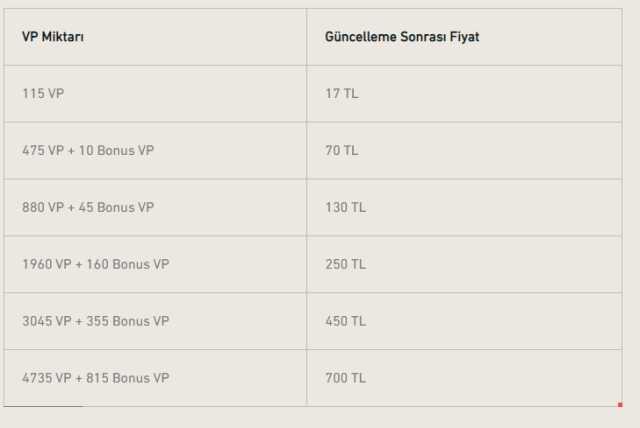
Task: Select the 115 VP cell
Action: coord(42,94)
